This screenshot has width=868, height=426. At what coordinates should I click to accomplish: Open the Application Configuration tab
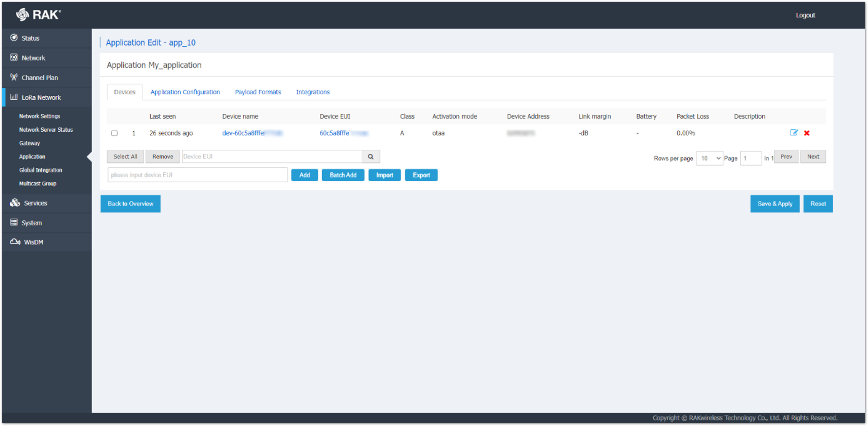pos(185,92)
